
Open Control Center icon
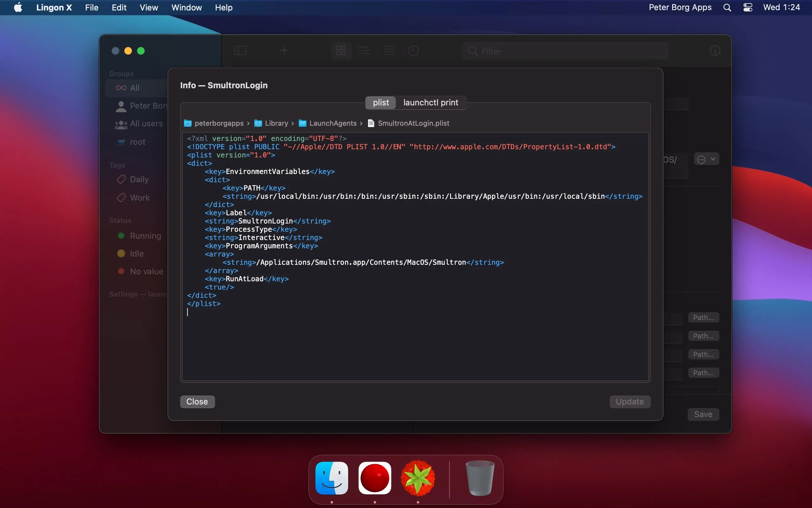coord(748,7)
